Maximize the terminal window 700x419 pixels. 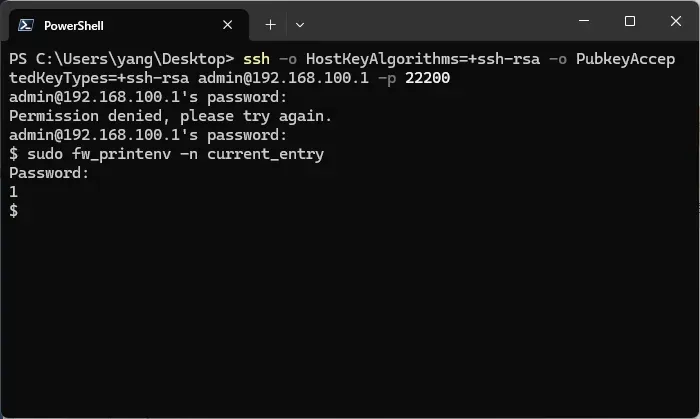[x=629, y=21]
